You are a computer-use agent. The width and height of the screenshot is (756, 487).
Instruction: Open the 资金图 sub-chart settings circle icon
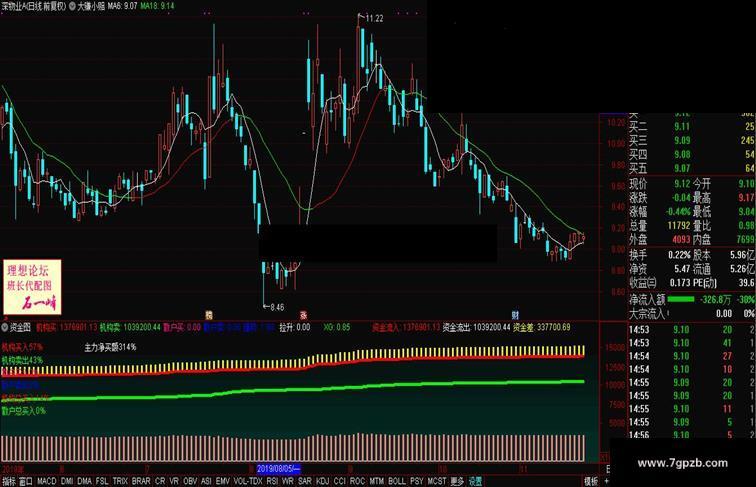pyautogui.click(x=5, y=327)
